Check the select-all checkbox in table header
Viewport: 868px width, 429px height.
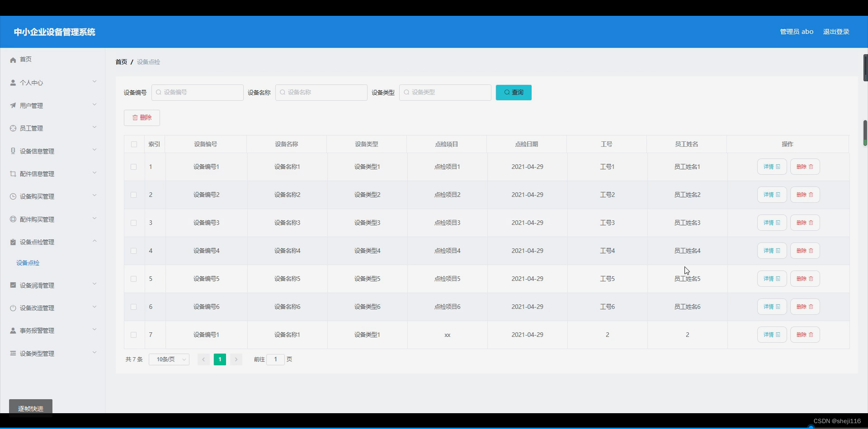pos(134,144)
